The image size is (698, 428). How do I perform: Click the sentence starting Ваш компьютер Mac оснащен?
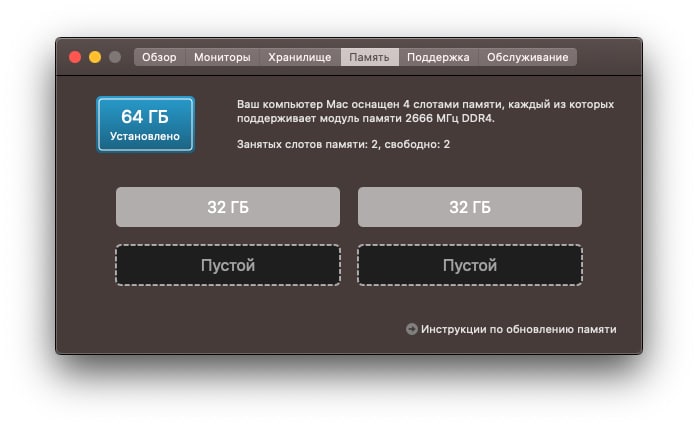pyautogui.click(x=425, y=111)
